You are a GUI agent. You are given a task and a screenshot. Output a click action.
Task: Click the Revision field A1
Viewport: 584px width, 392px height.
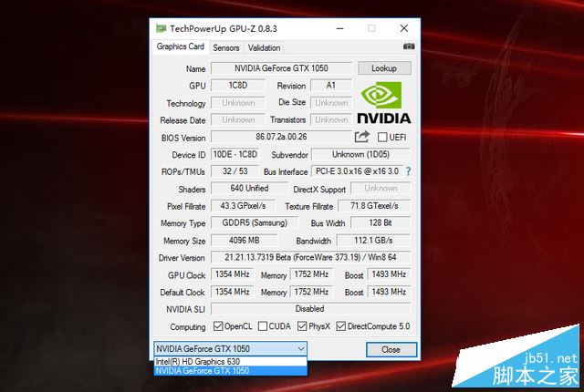[331, 86]
